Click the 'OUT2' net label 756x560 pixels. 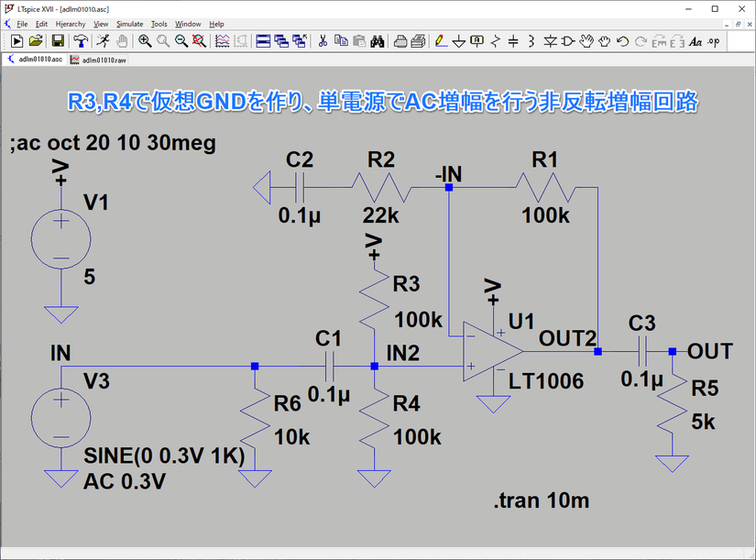pos(567,338)
